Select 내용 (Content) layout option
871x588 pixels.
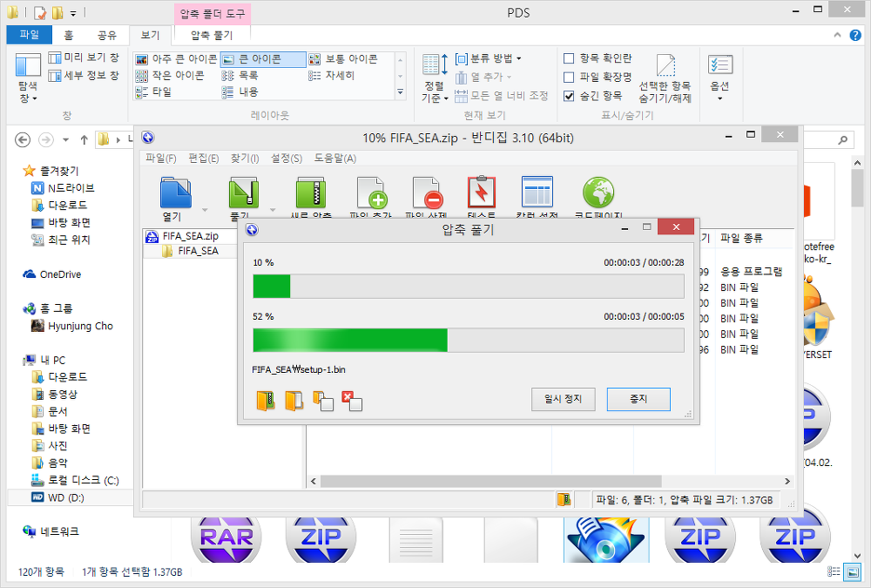tap(240, 91)
